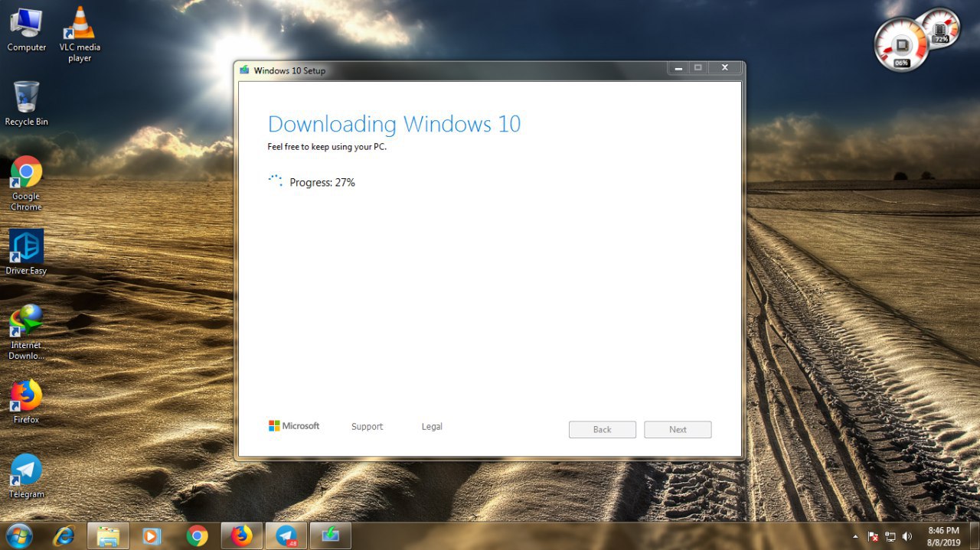This screenshot has height=550, width=980.
Task: Click the Microsoft logo in Setup
Action: [x=294, y=426]
